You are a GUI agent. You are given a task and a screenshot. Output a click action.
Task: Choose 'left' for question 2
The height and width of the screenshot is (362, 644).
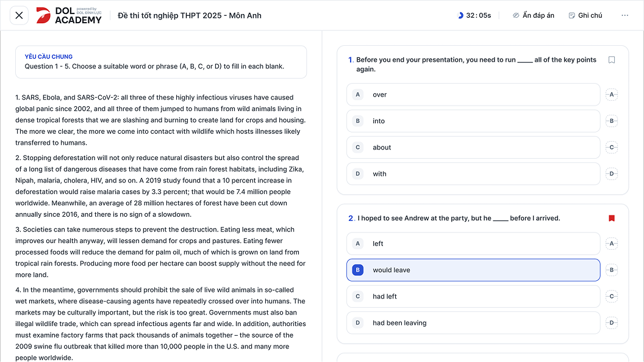(473, 244)
